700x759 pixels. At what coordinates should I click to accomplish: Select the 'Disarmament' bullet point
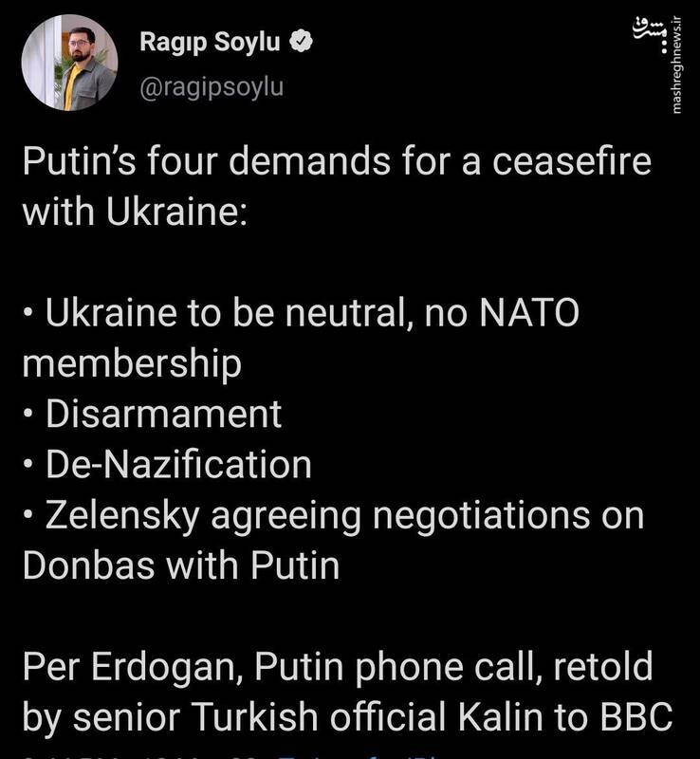point(152,414)
